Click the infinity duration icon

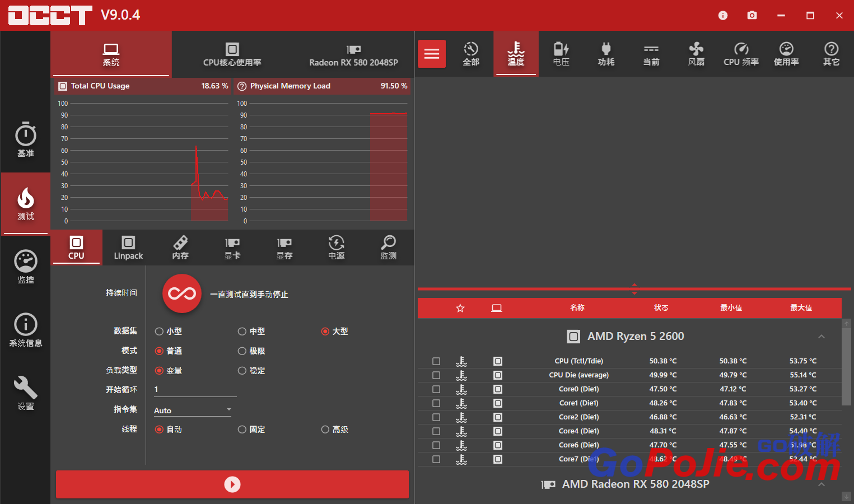[182, 293]
